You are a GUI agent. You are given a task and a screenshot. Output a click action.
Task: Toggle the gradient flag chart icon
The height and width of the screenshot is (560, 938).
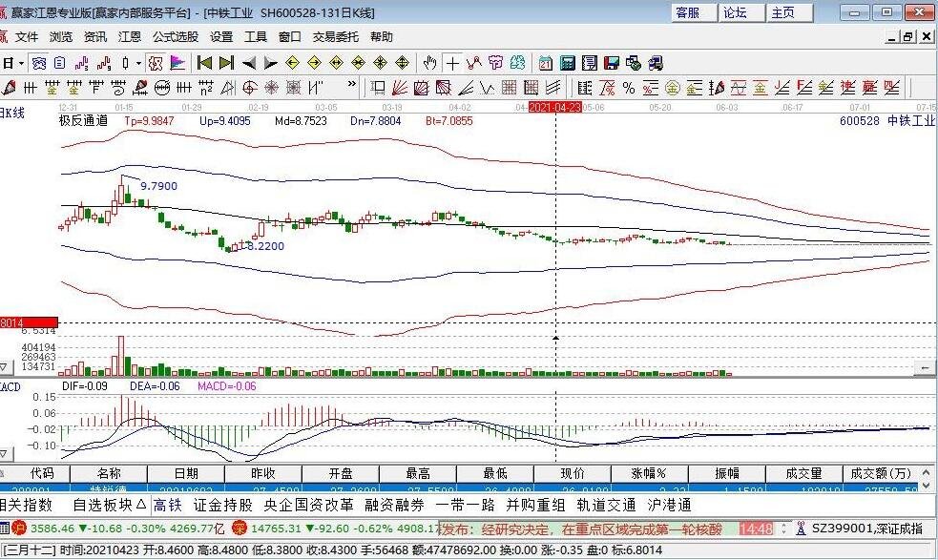point(177,63)
